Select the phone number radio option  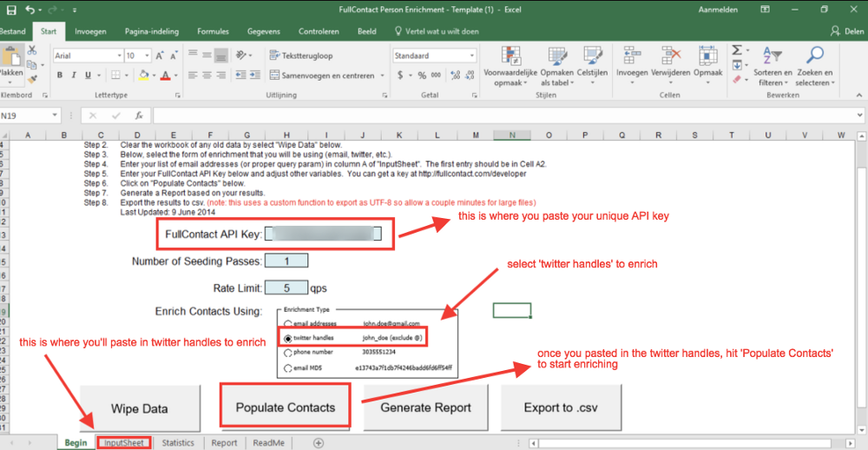point(288,354)
